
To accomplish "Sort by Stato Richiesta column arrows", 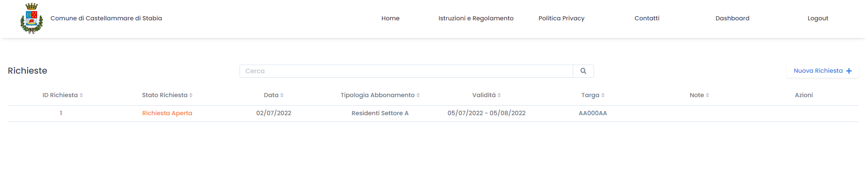I will point(191,95).
